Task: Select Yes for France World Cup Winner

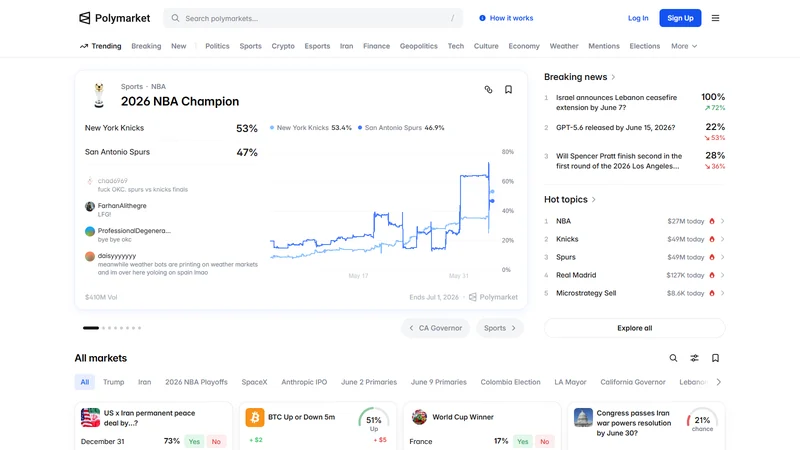Action: coord(522,441)
